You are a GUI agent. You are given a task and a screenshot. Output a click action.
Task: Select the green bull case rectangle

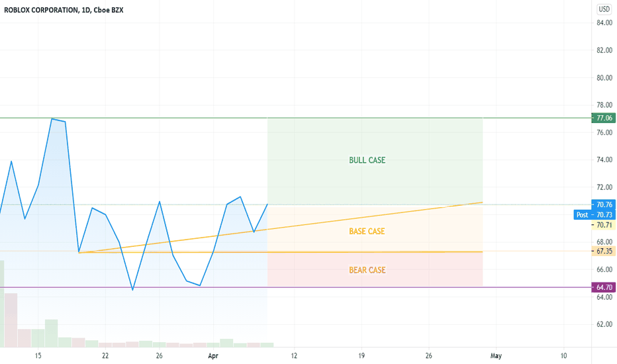375,161
